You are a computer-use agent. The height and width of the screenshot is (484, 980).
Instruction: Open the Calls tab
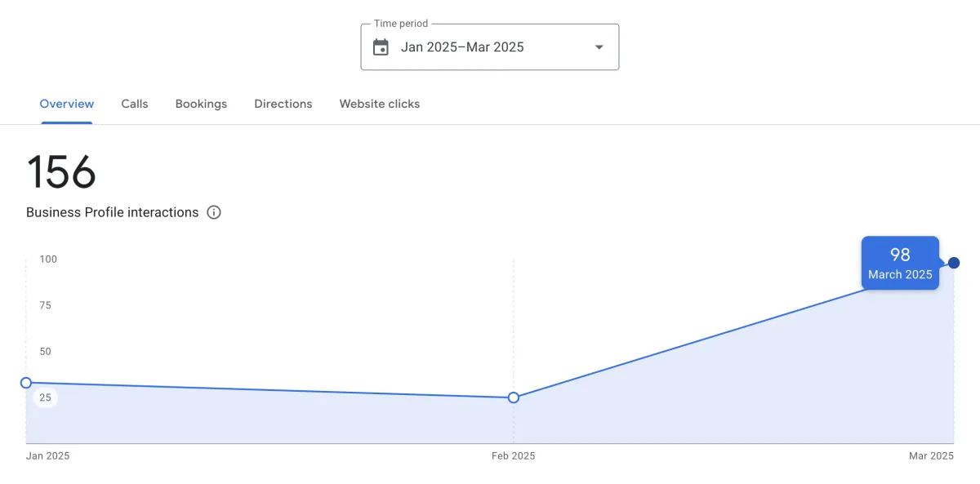pos(135,104)
